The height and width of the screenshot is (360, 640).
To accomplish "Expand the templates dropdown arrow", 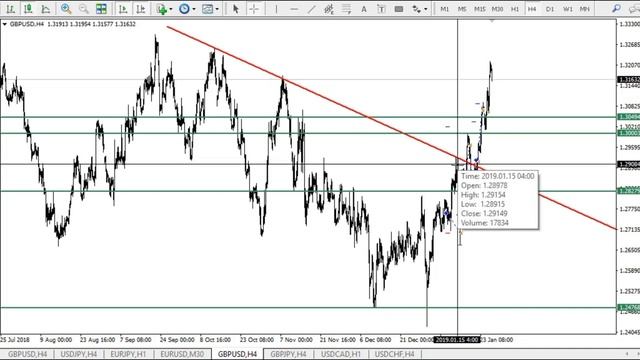I will point(217,9).
